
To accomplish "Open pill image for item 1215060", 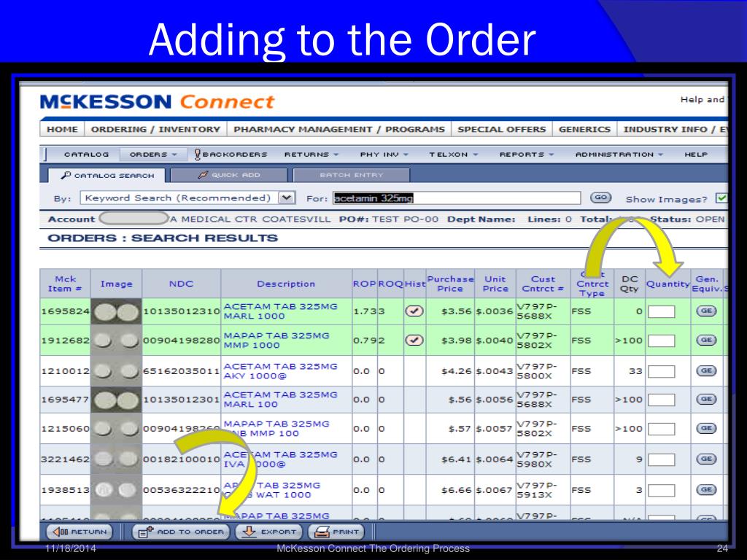I will coord(116,429).
